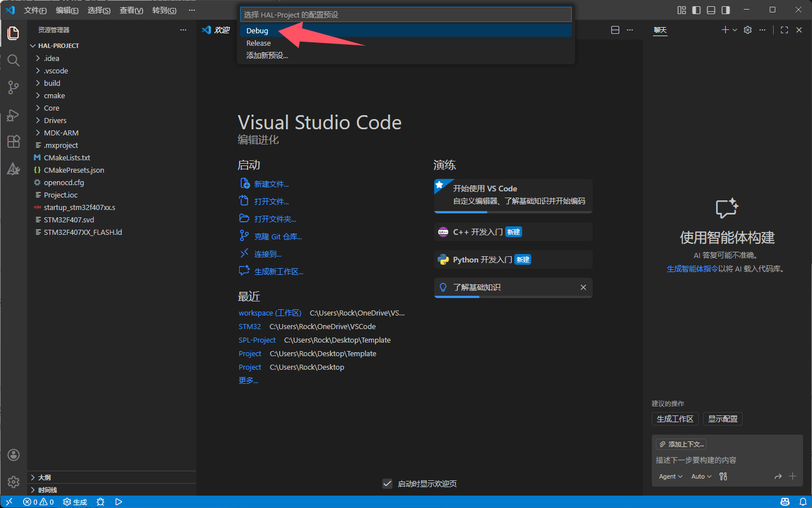Click configure tools icon in chat input
This screenshot has width=812, height=508.
click(723, 476)
